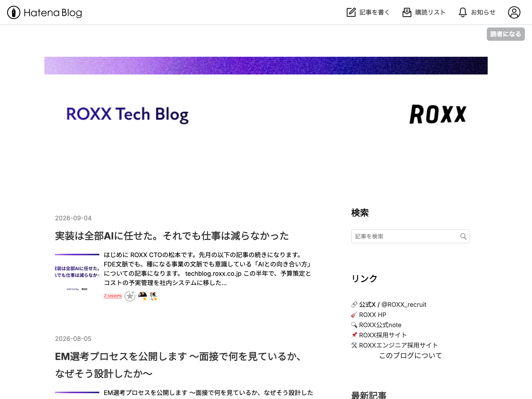
Task: Click the 2 users bookmark count
Action: click(113, 295)
